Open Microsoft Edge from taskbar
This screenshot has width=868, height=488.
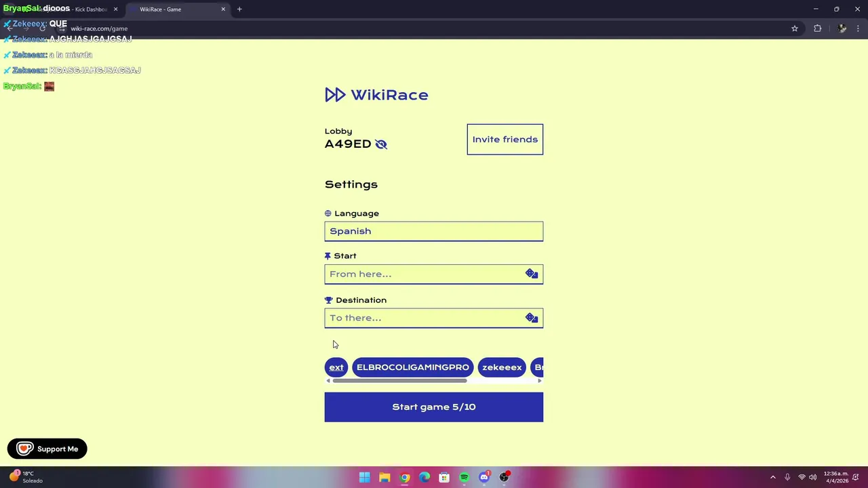pos(425,477)
